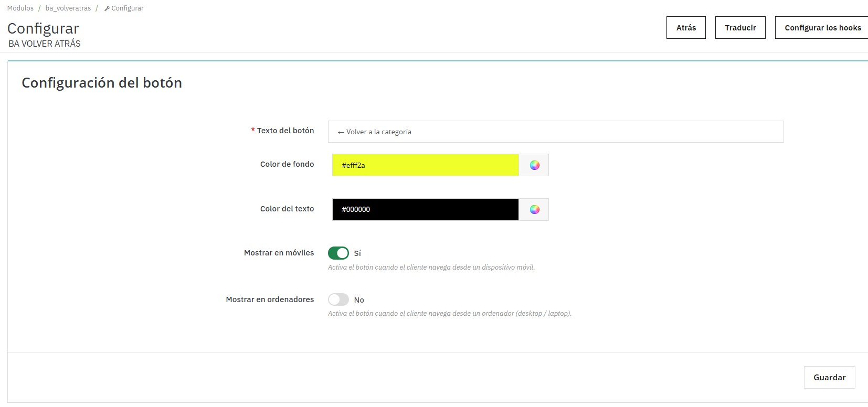Go to Módulos in the breadcrumb

[x=20, y=8]
